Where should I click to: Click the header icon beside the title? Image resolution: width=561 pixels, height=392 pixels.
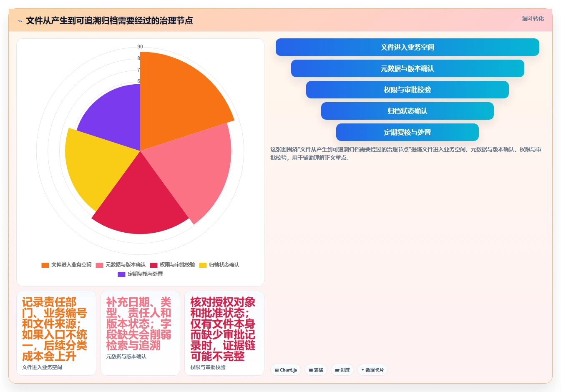[20, 21]
